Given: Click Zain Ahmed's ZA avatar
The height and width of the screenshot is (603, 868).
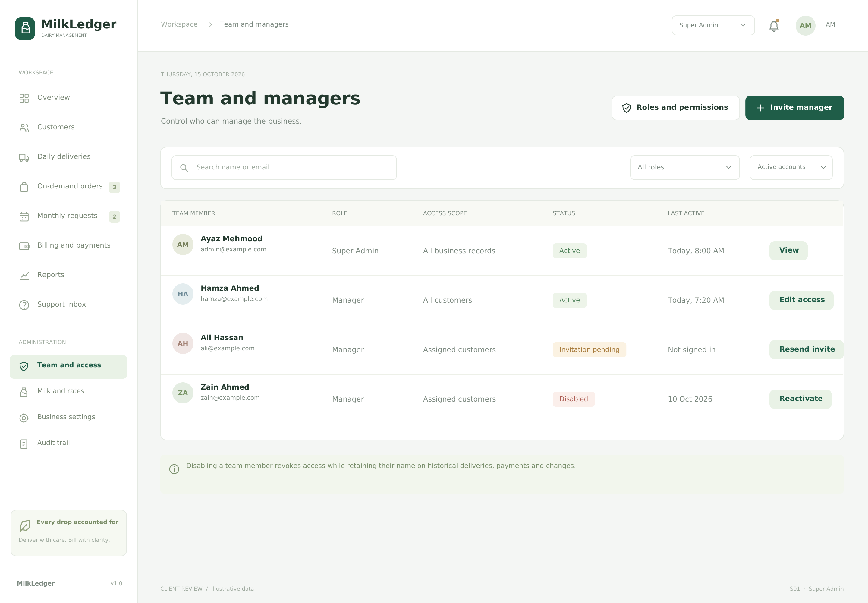Looking at the screenshot, I should pyautogui.click(x=183, y=393).
